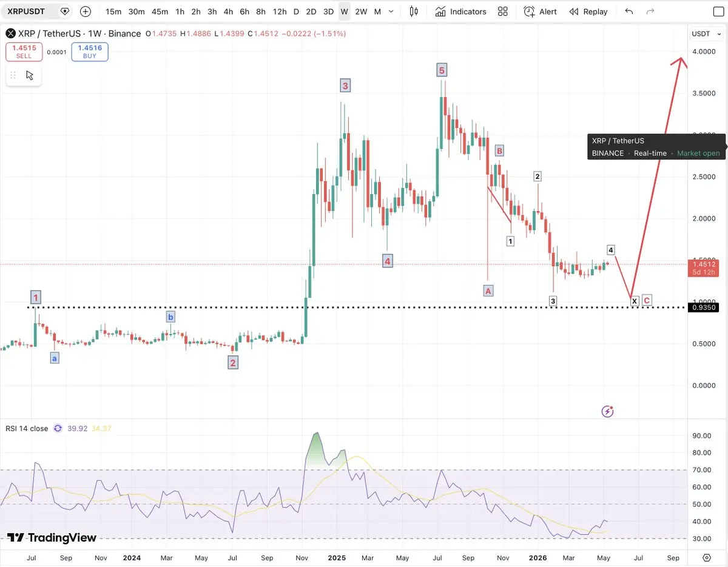
Task: Open the USDT currency dropdown
Action: [x=706, y=33]
